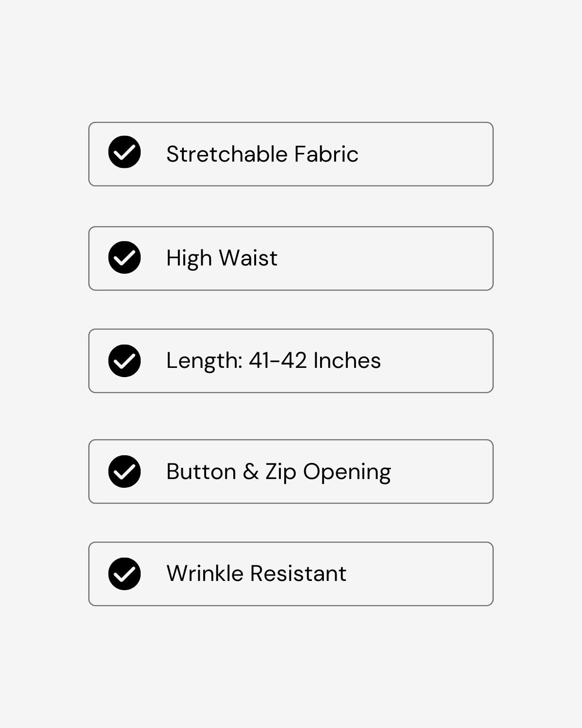The width and height of the screenshot is (582, 728).
Task: Click the checkmark icon beside High Waist
Action: pyautogui.click(x=125, y=257)
